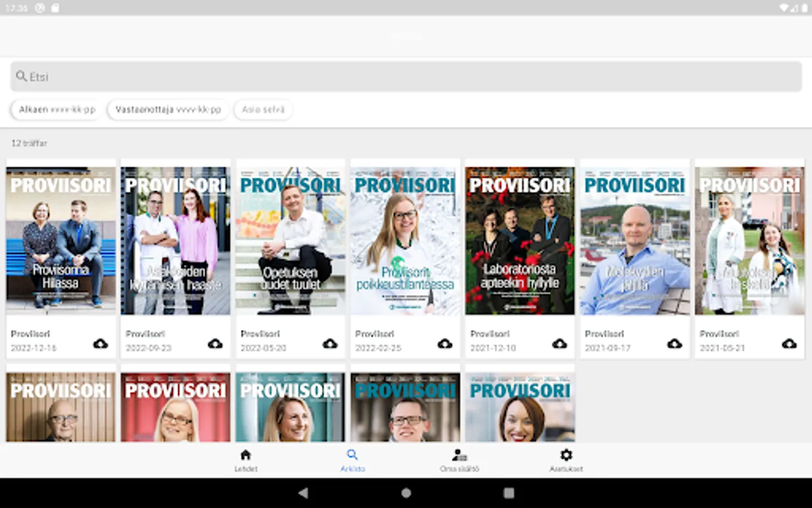Open the second-row cover with the blonde woman on teal
The image size is (812, 508).
point(290,406)
